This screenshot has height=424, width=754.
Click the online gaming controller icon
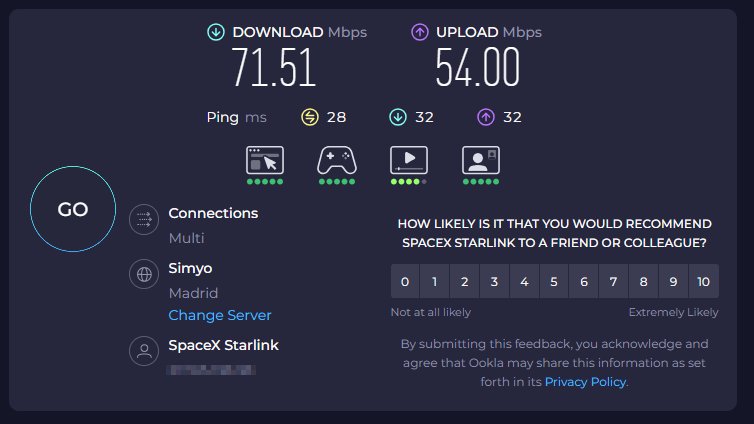coord(337,160)
